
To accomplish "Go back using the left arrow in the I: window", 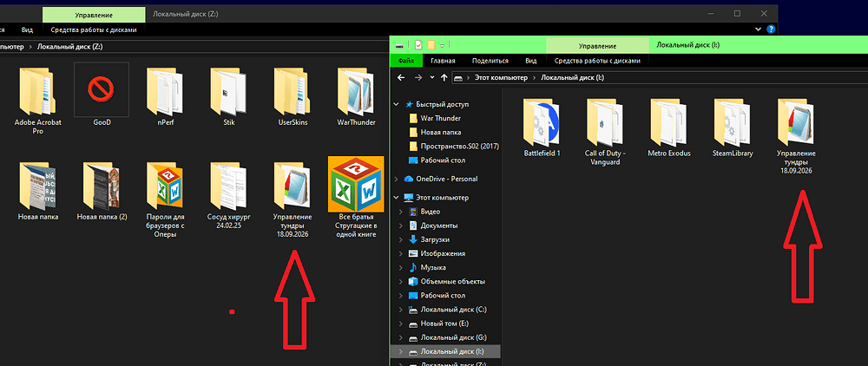I will click(x=401, y=77).
